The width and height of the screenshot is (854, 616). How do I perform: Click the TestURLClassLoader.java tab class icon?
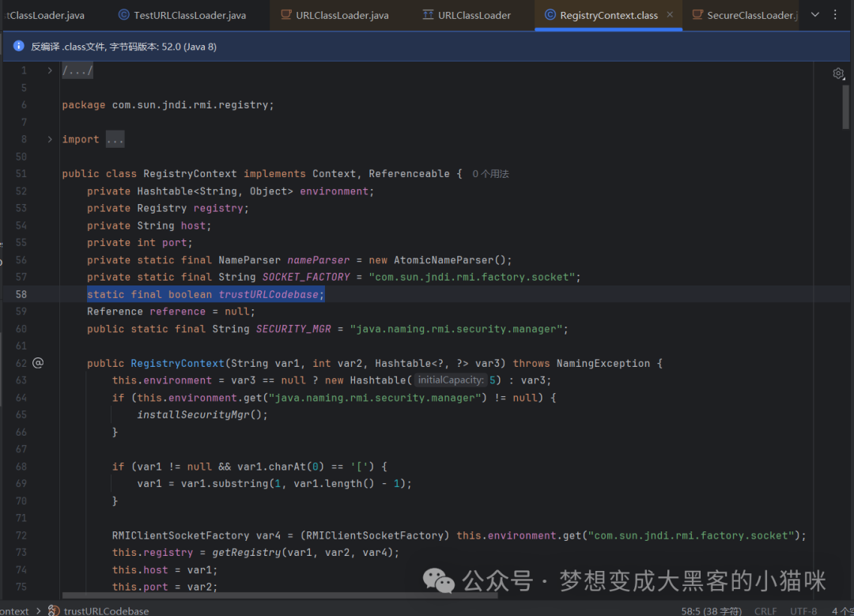[124, 15]
